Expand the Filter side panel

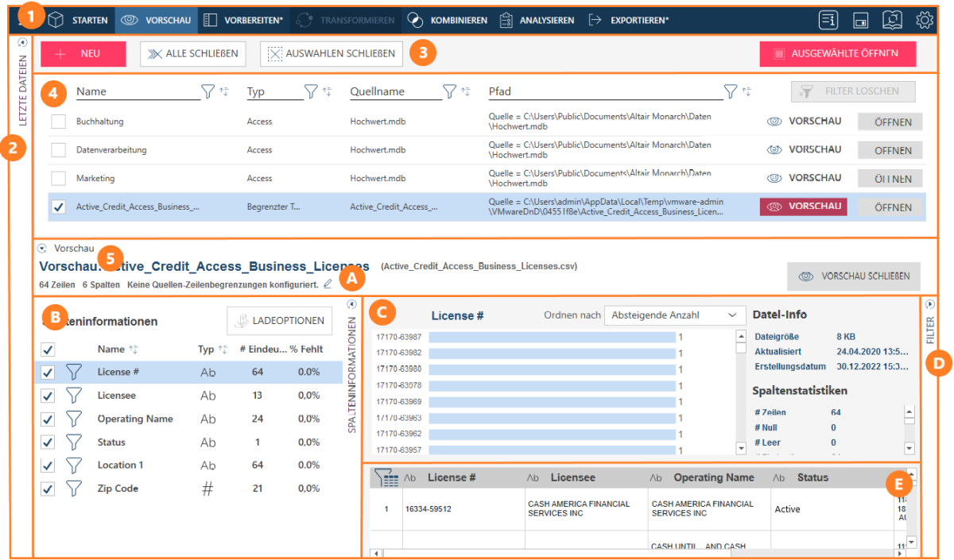(x=930, y=304)
